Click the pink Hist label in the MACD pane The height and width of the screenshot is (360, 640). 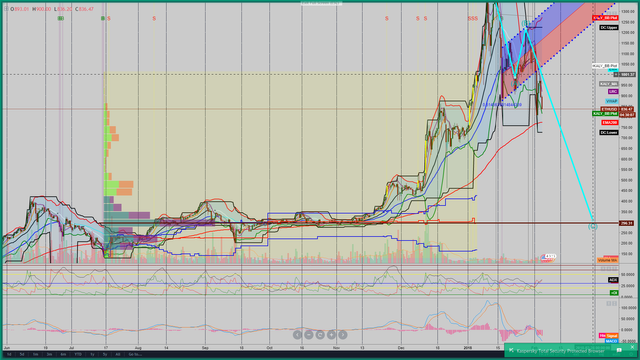[x=602, y=336]
